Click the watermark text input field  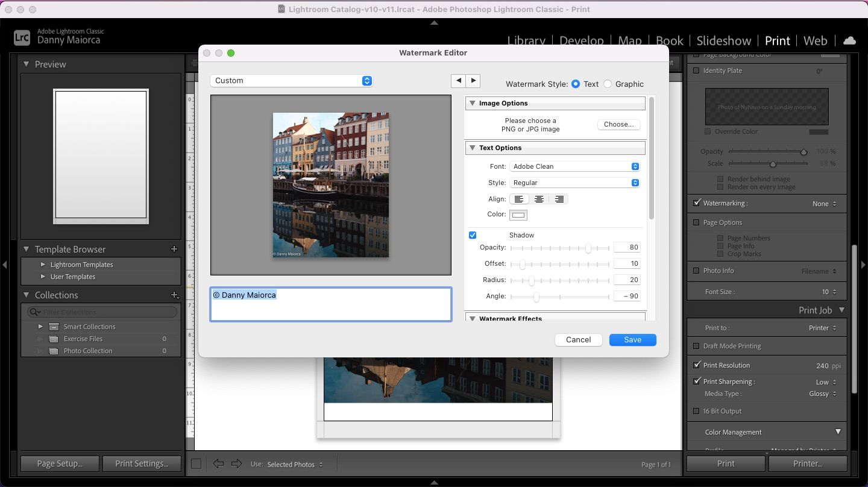tap(330, 304)
